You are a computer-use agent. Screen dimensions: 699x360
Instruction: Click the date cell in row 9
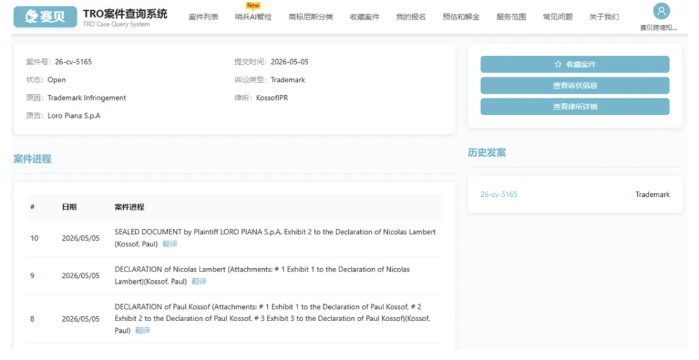tap(81, 276)
